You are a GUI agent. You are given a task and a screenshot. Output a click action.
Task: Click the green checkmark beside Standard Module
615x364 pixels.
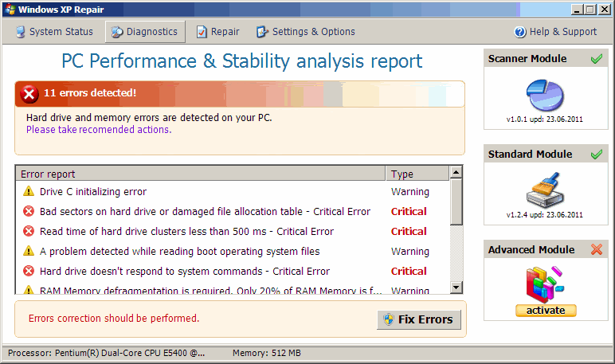tap(596, 155)
